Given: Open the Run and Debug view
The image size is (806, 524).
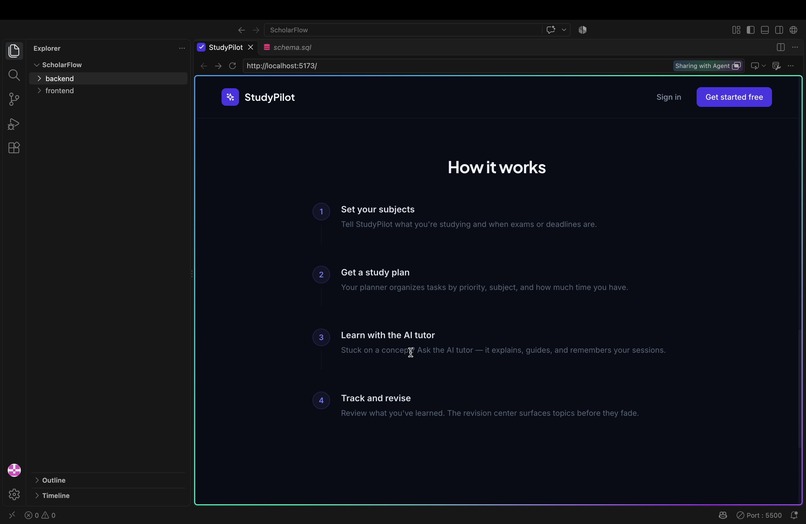Looking at the screenshot, I should 14,124.
